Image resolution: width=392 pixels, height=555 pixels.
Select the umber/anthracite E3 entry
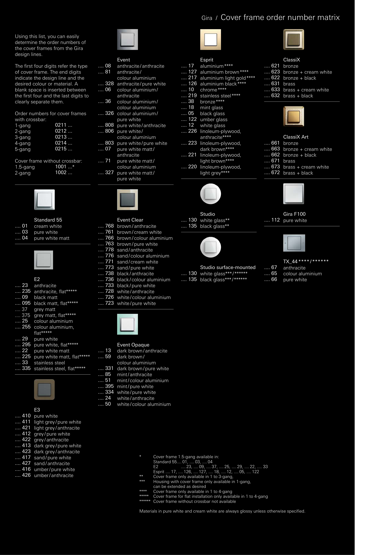click(x=54, y=475)
